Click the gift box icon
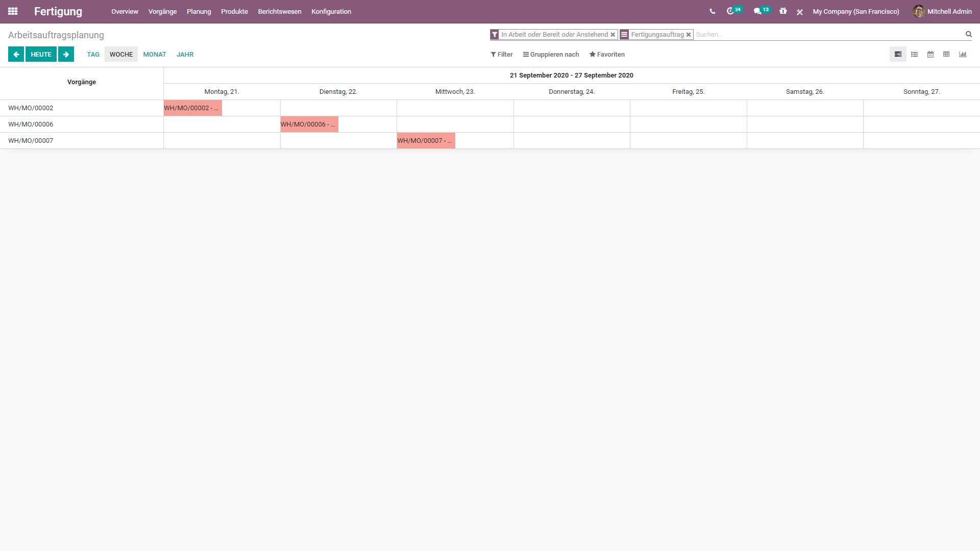 [783, 11]
